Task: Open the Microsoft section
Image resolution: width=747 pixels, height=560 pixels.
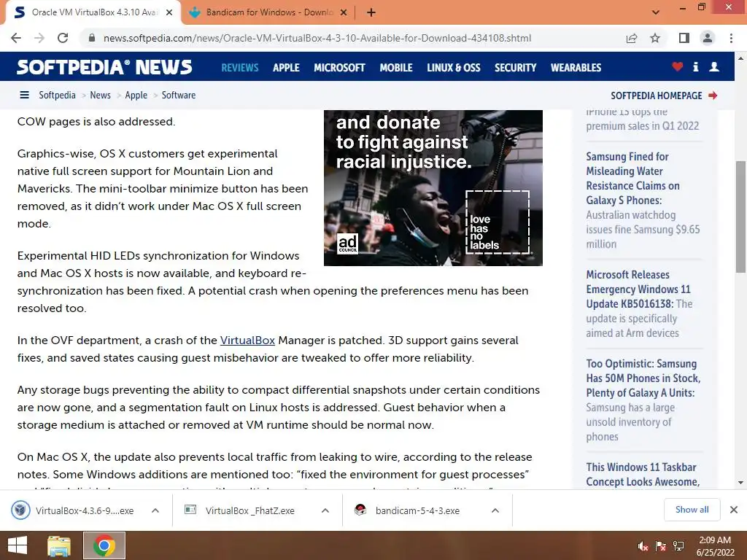Action: pos(339,68)
